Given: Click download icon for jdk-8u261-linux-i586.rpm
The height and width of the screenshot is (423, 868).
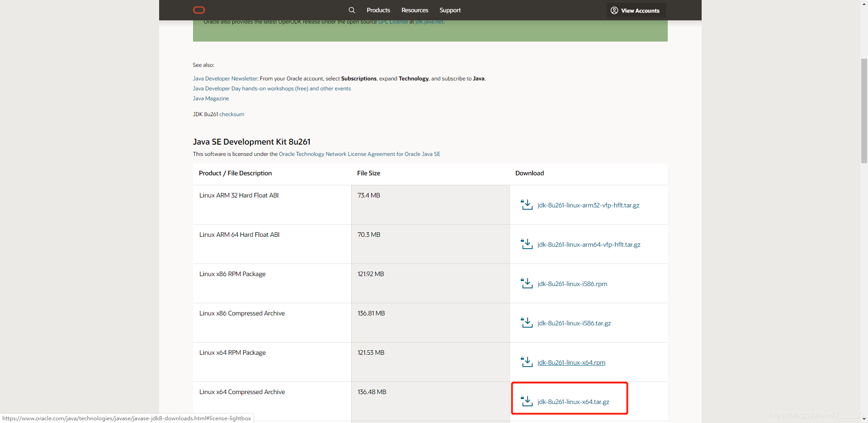Looking at the screenshot, I should coord(527,283).
